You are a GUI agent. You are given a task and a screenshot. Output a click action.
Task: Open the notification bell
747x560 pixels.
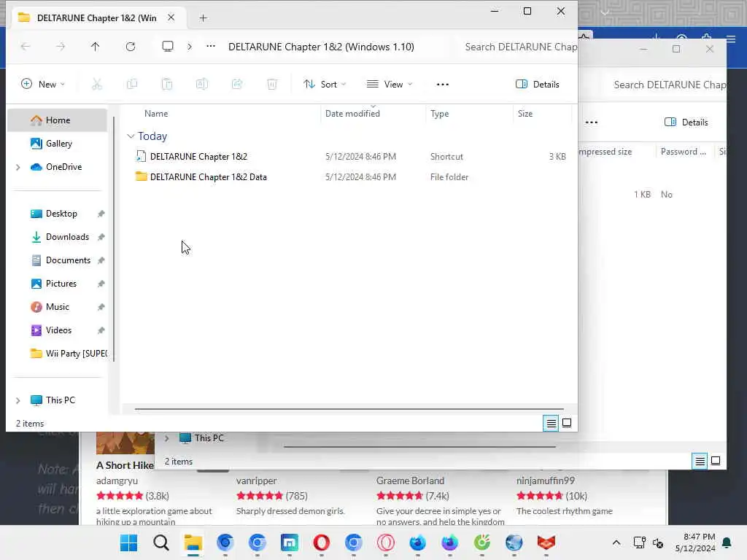727,542
